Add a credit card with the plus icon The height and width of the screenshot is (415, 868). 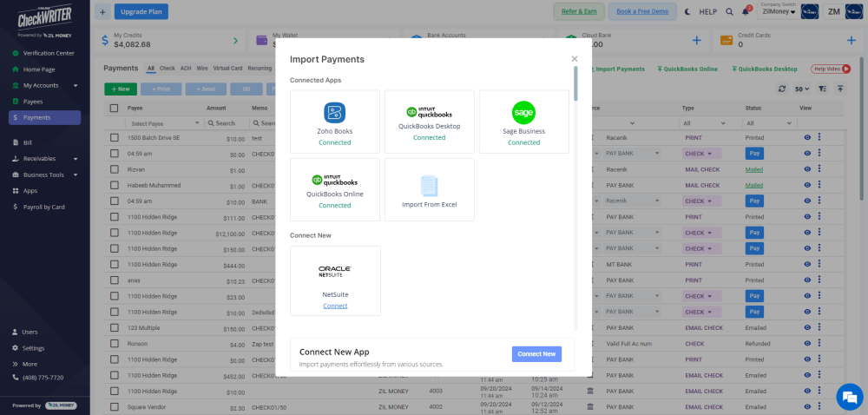tap(852, 40)
